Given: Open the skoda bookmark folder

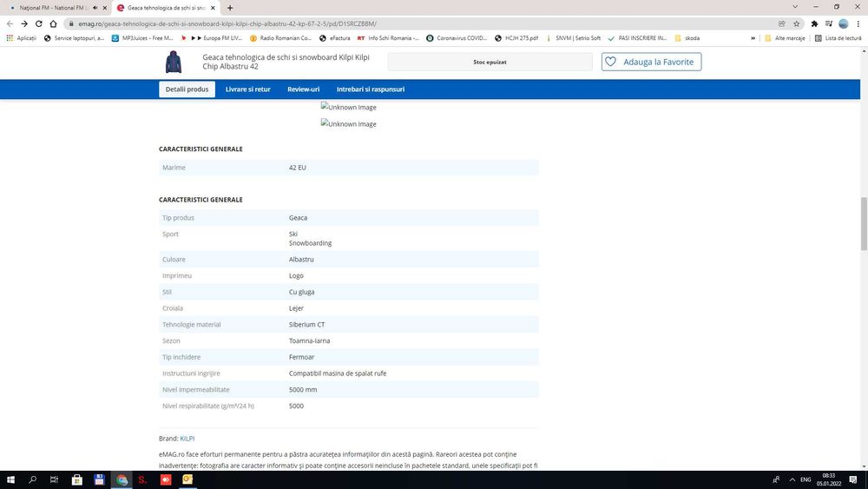Looking at the screenshot, I should tap(687, 38).
